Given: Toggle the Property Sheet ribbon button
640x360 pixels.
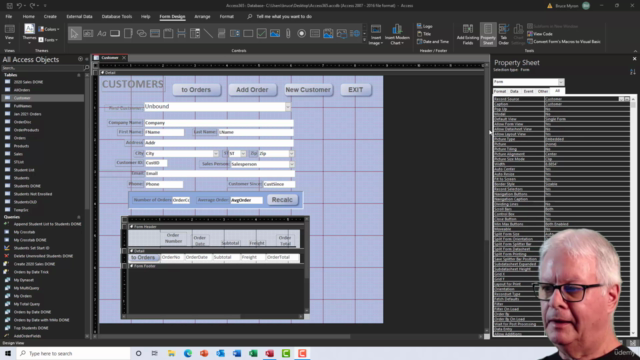Looking at the screenshot, I should (488, 34).
